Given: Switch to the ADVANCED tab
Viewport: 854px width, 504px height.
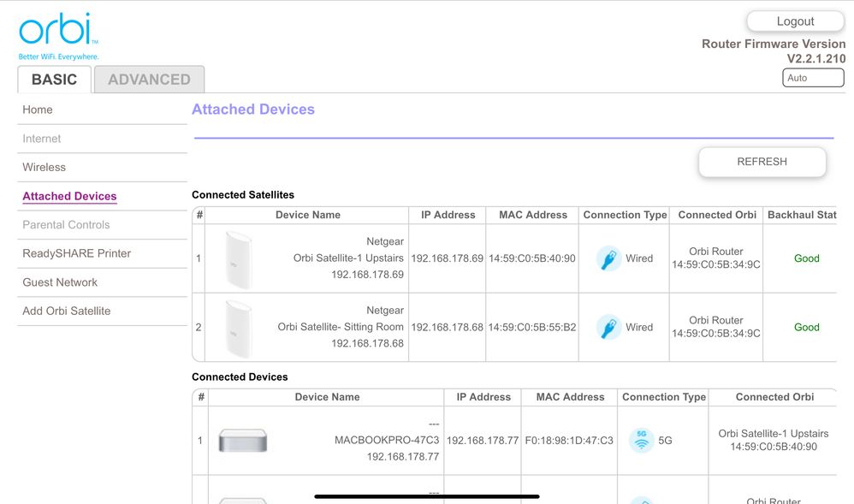Looking at the screenshot, I should pos(149,80).
